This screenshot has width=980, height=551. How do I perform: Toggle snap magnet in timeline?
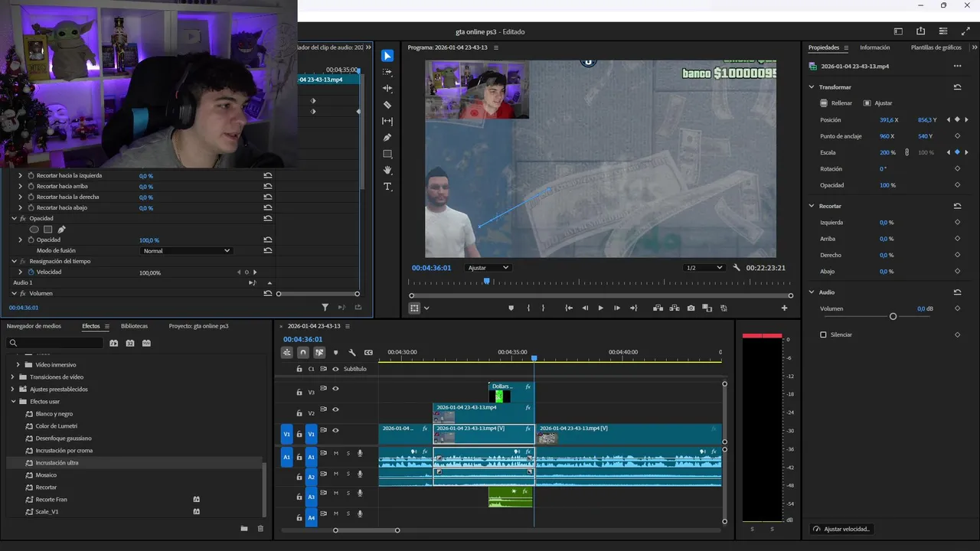(303, 353)
